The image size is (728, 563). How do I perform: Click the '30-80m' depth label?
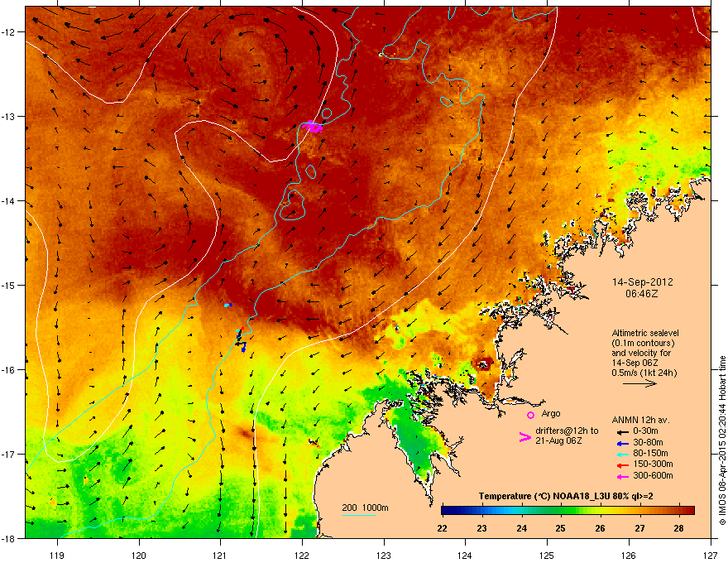point(648,443)
